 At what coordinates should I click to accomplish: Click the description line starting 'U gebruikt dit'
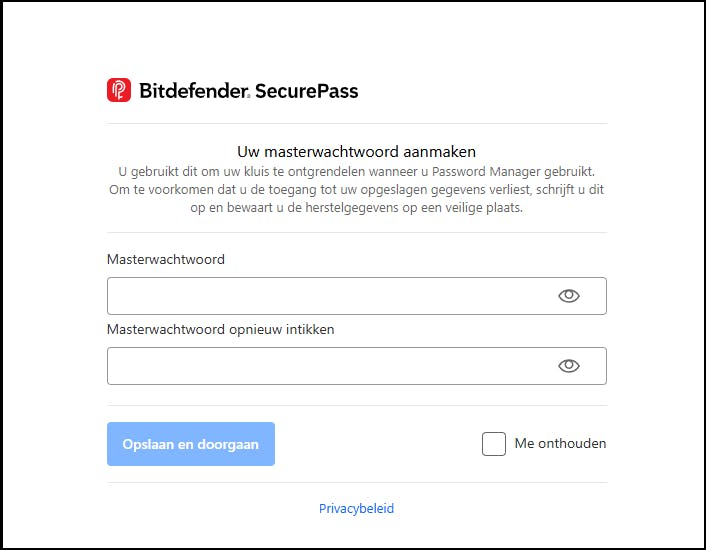356,172
